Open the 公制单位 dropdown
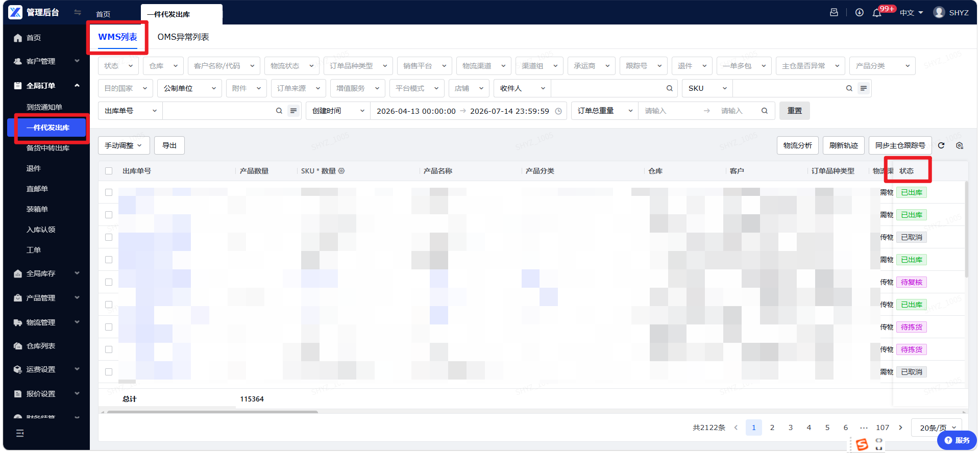The width and height of the screenshot is (980, 453). coord(190,88)
